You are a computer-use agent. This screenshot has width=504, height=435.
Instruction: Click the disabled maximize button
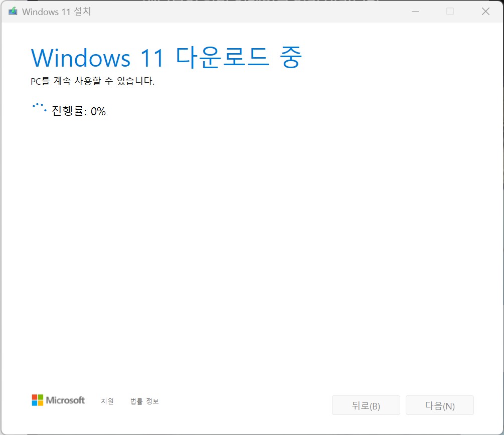[450, 12]
